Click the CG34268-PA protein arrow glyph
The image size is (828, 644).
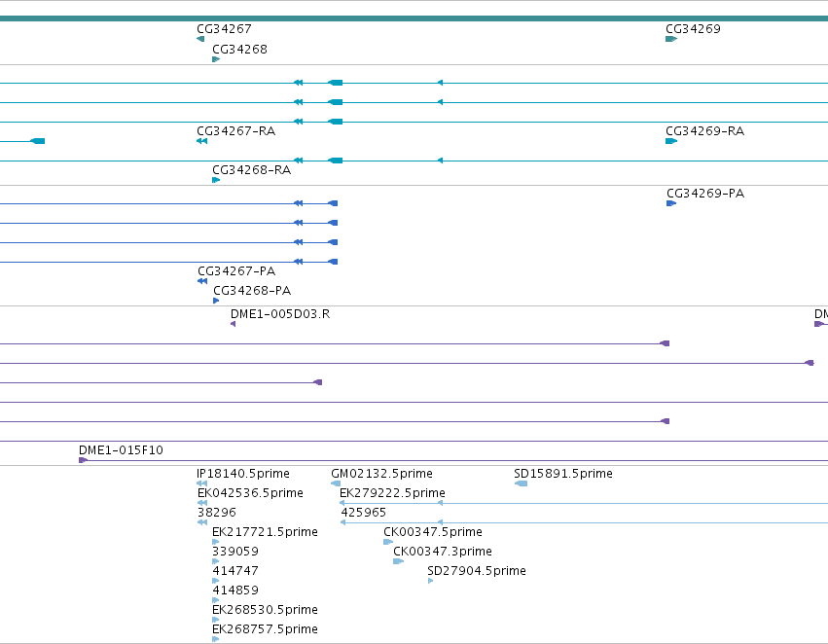tap(216, 301)
